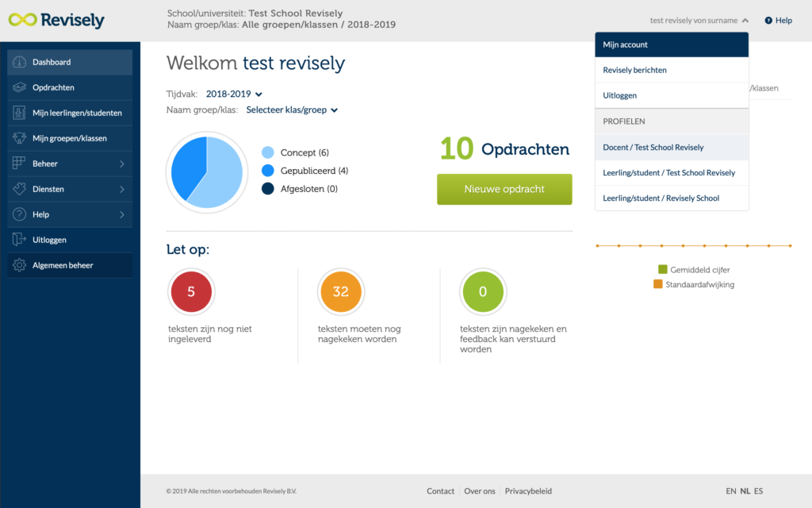Click the 'Gemiddeld cijfer' legend label
812x508 pixels.
pos(699,270)
